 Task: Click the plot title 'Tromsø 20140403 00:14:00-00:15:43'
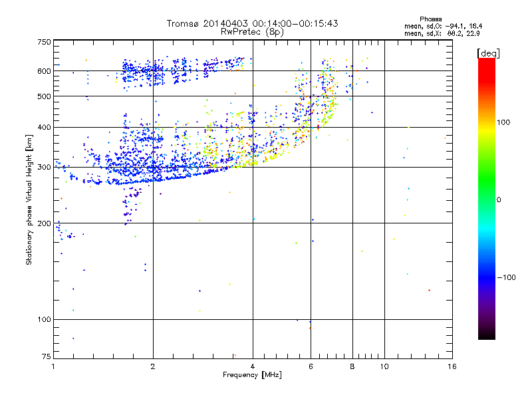(252, 23)
